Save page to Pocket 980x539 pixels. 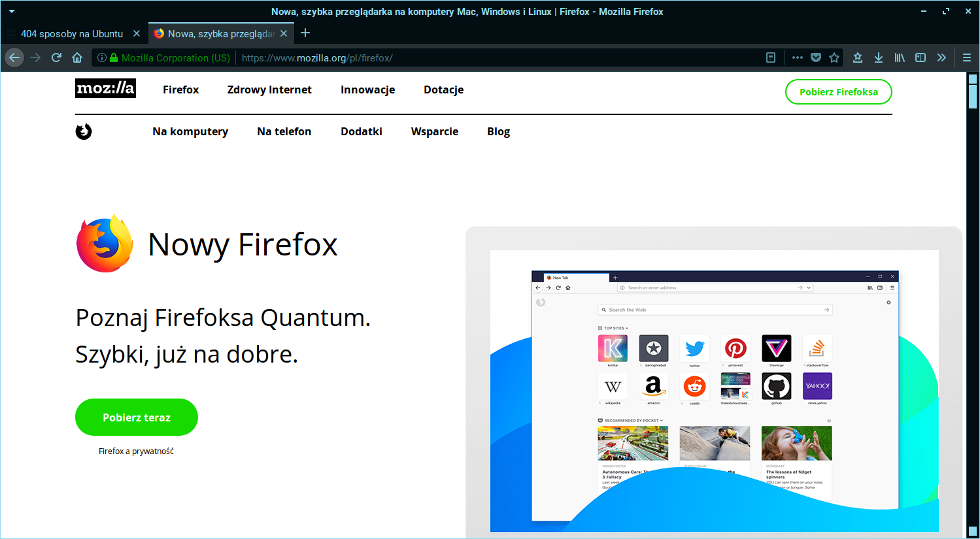click(816, 57)
